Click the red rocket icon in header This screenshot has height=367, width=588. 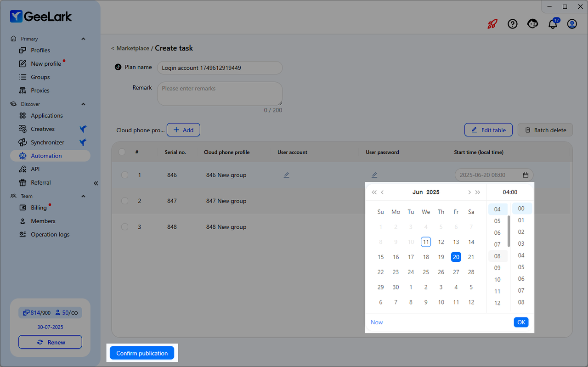[x=492, y=24]
